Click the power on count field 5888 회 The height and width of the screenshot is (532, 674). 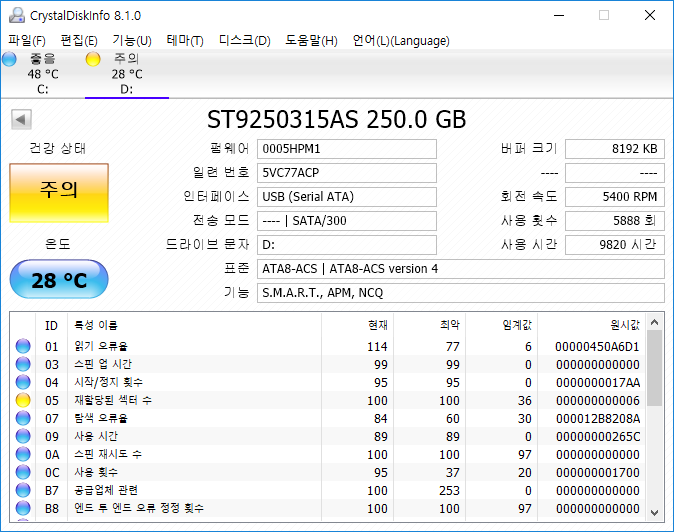click(615, 221)
